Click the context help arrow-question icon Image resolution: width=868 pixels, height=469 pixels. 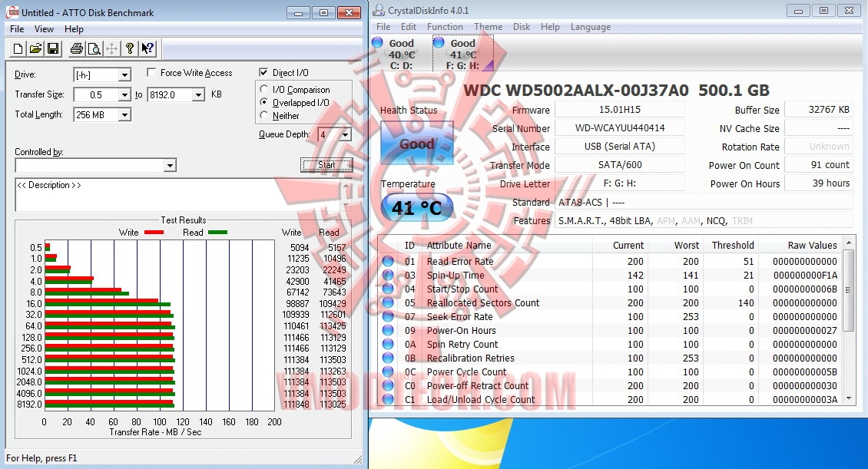(147, 48)
